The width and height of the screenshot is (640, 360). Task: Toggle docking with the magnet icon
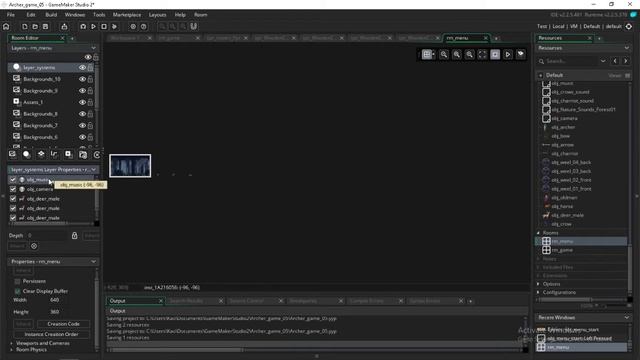point(193,27)
